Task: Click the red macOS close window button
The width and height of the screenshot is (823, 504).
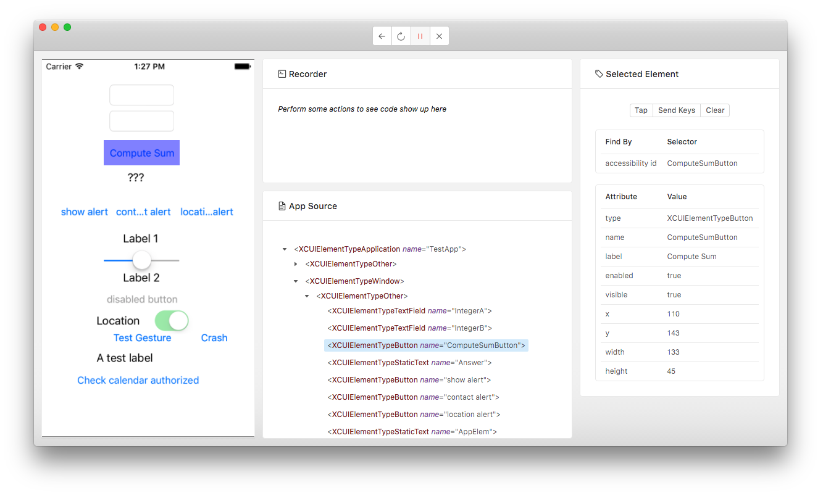Action: [43, 27]
